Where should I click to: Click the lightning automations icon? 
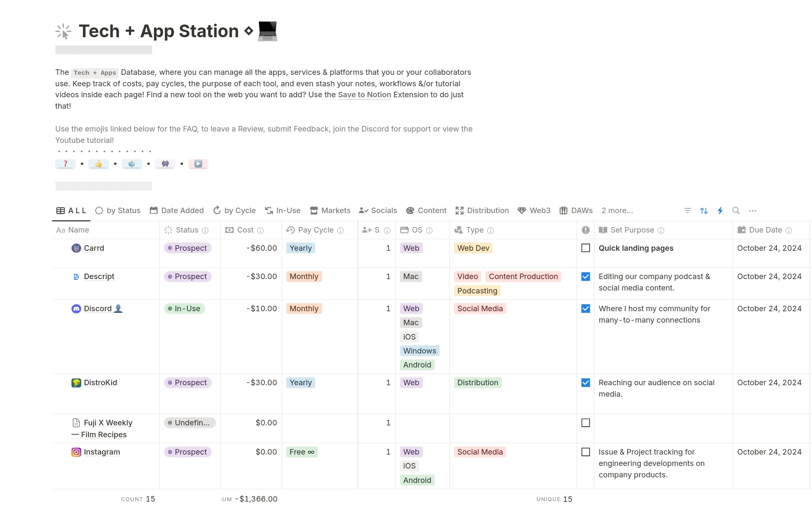(720, 210)
